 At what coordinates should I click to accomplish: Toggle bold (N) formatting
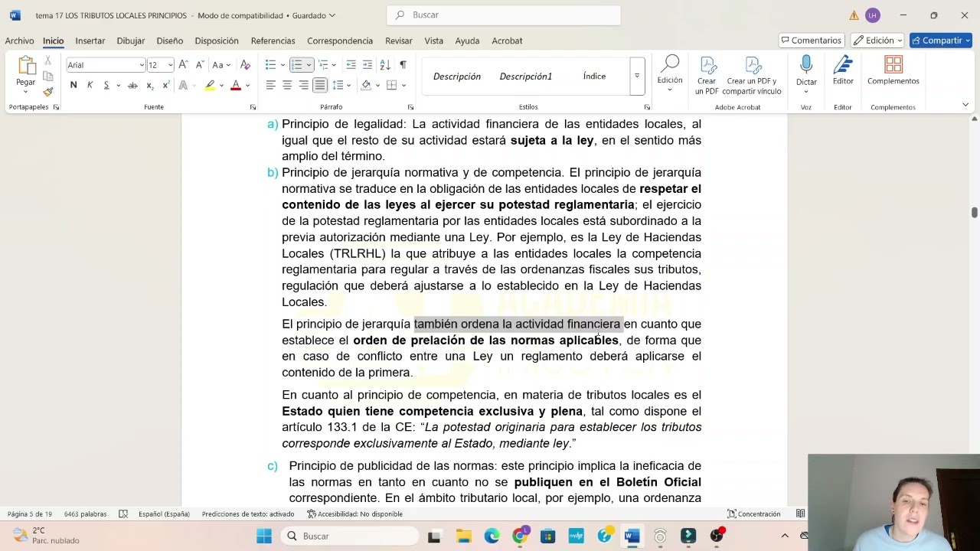tap(73, 85)
